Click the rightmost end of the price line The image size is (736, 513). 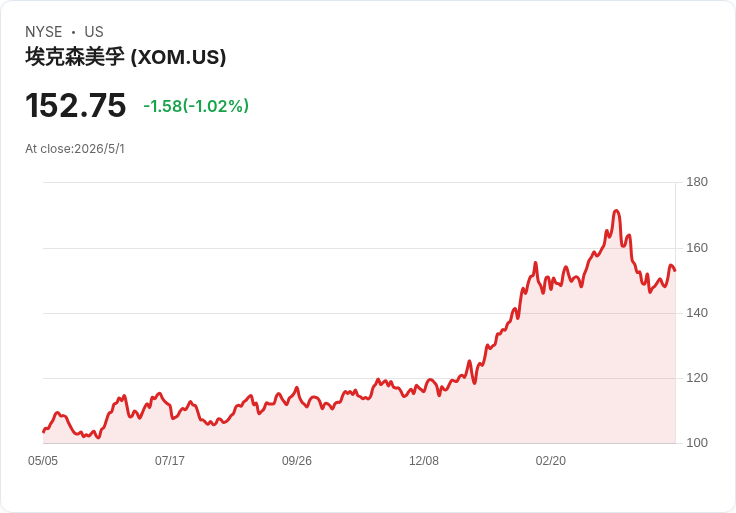pyautogui.click(x=675, y=270)
